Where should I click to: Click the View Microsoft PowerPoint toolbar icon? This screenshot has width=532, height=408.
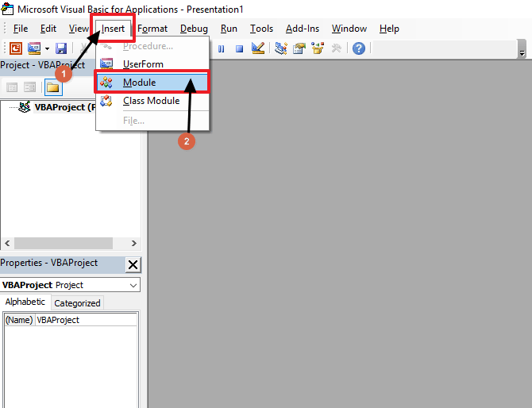(16, 48)
